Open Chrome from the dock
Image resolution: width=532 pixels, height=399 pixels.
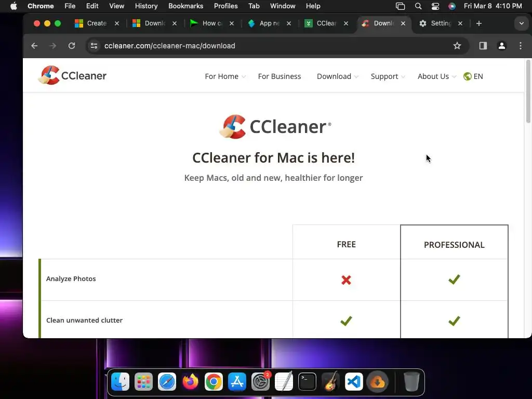214,382
